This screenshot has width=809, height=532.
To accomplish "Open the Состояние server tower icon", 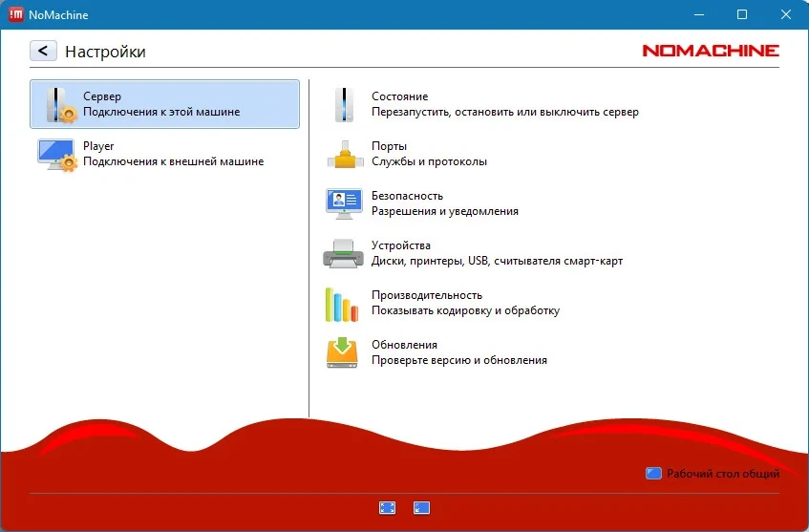I will tap(344, 105).
